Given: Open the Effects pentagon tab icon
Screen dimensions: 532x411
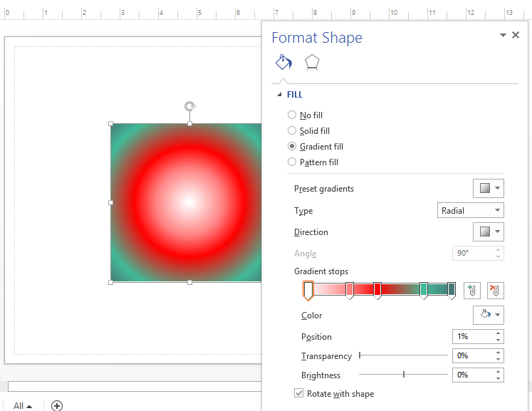Looking at the screenshot, I should pyautogui.click(x=312, y=63).
